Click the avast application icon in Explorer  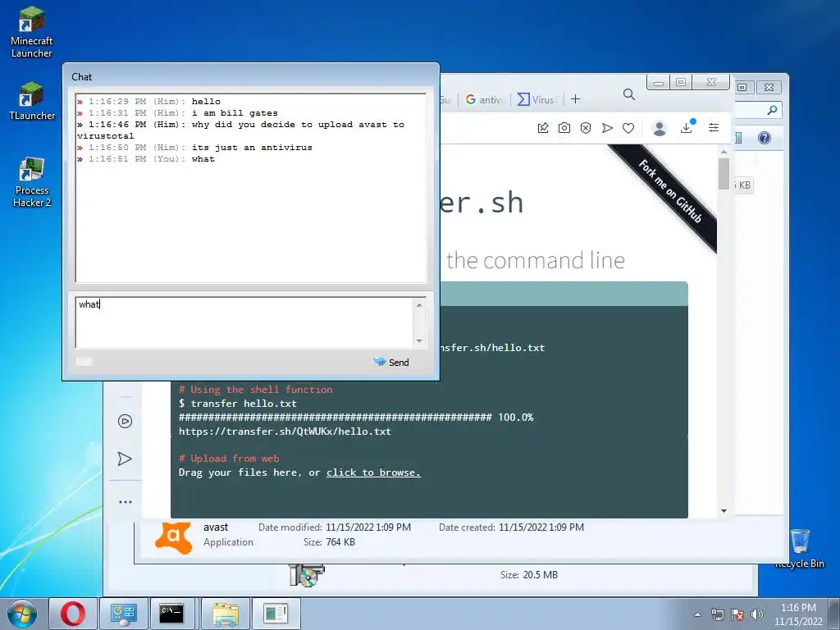[x=174, y=536]
